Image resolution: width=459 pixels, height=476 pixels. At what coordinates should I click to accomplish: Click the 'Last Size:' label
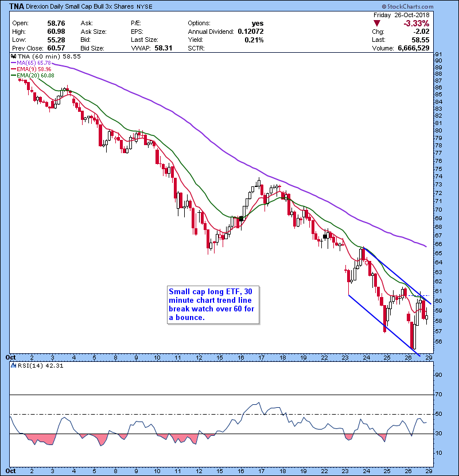pos(144,40)
